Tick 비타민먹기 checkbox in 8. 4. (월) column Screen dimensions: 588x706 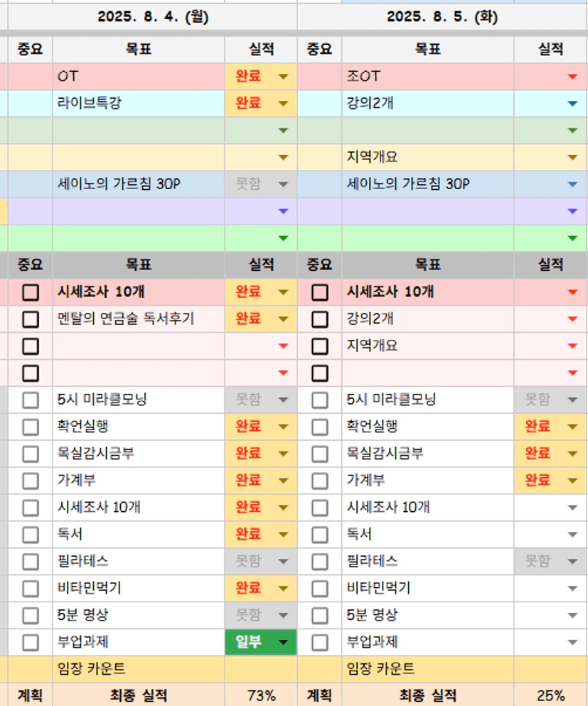[31, 589]
